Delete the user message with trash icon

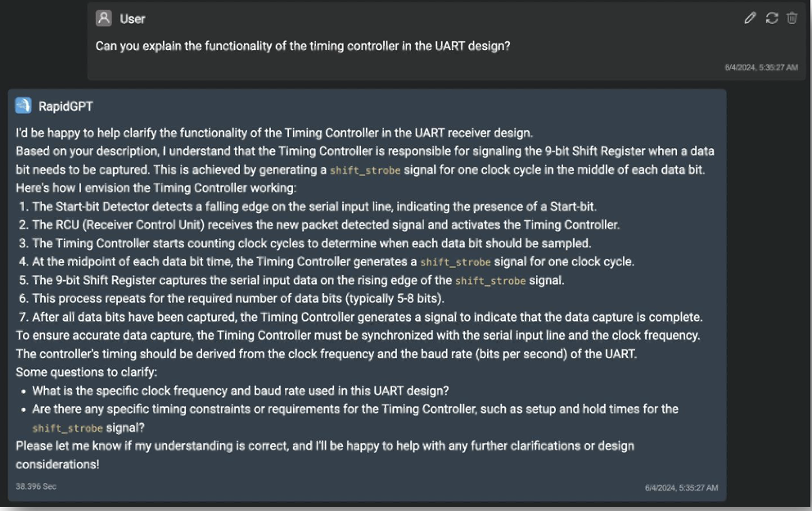coord(792,18)
